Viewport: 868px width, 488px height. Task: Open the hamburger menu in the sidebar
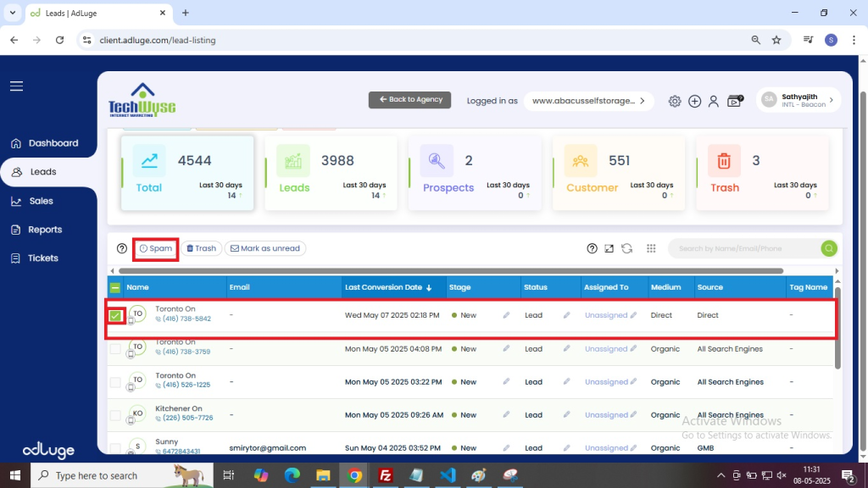[x=17, y=86]
